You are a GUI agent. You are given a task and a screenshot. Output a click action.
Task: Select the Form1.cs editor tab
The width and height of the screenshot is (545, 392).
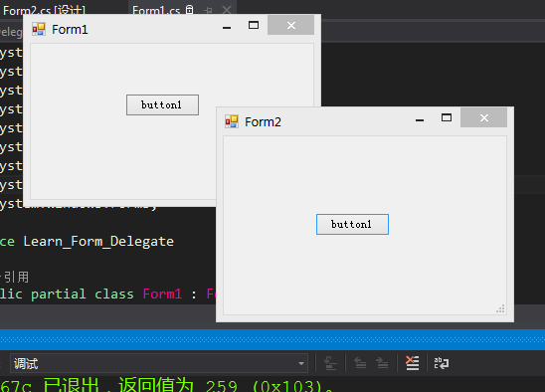pyautogui.click(x=156, y=10)
